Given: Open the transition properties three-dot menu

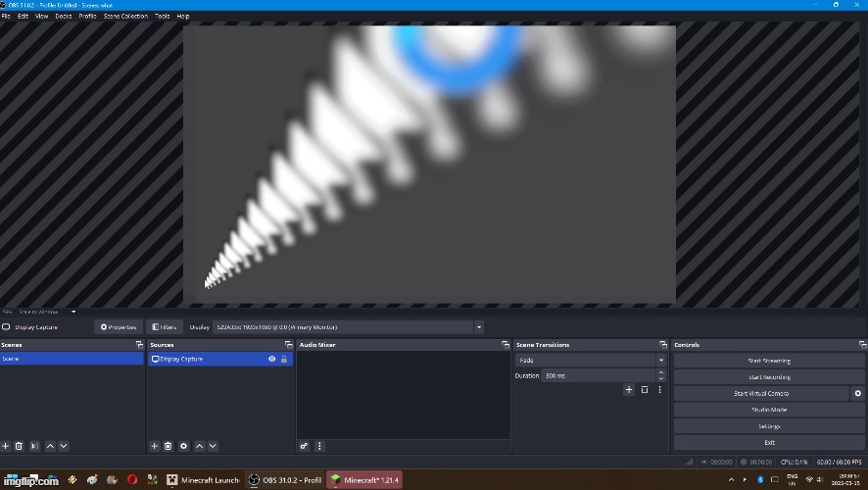Looking at the screenshot, I should (660, 390).
